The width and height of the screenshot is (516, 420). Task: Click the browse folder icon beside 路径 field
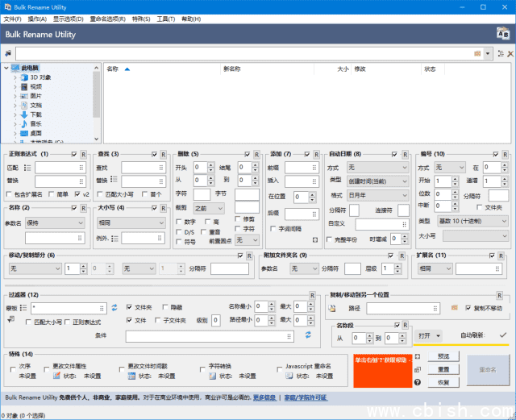[455, 308]
